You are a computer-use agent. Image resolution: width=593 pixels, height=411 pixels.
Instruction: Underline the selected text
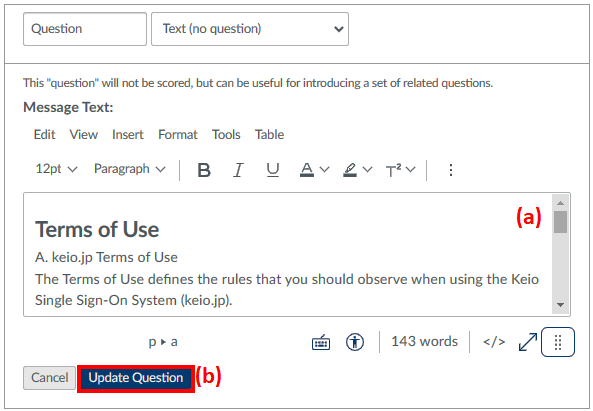tap(273, 170)
